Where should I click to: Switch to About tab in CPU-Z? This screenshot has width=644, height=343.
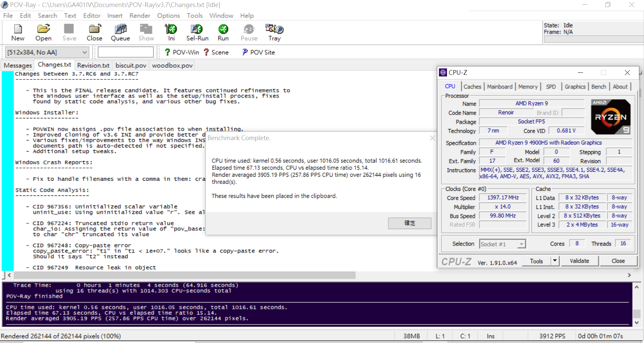(620, 87)
